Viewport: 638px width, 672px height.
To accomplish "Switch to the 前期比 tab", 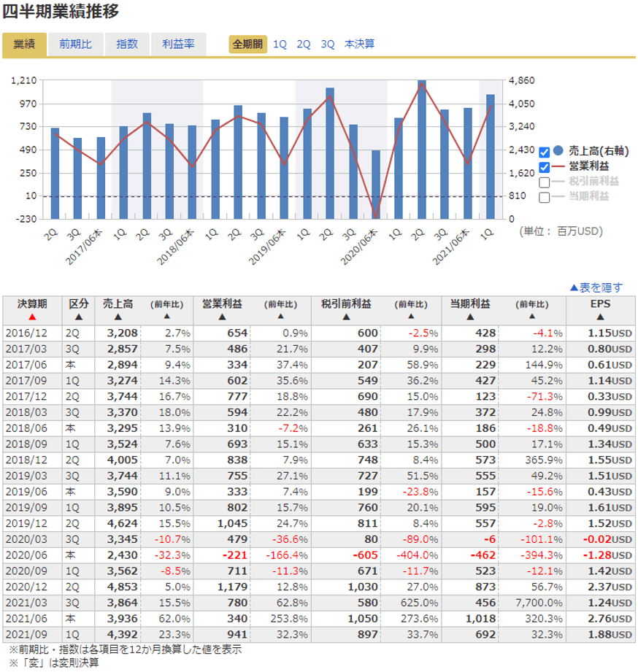I will tap(75, 44).
